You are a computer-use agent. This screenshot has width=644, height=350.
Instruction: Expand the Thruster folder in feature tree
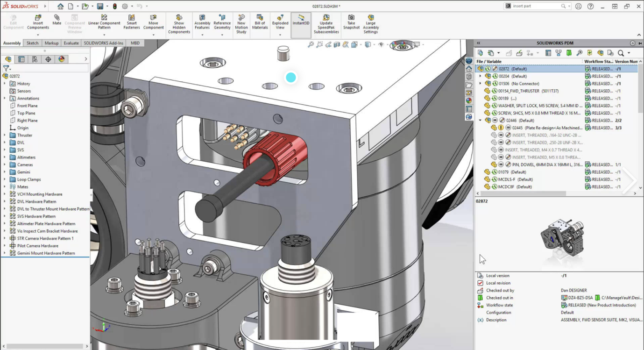click(5, 136)
